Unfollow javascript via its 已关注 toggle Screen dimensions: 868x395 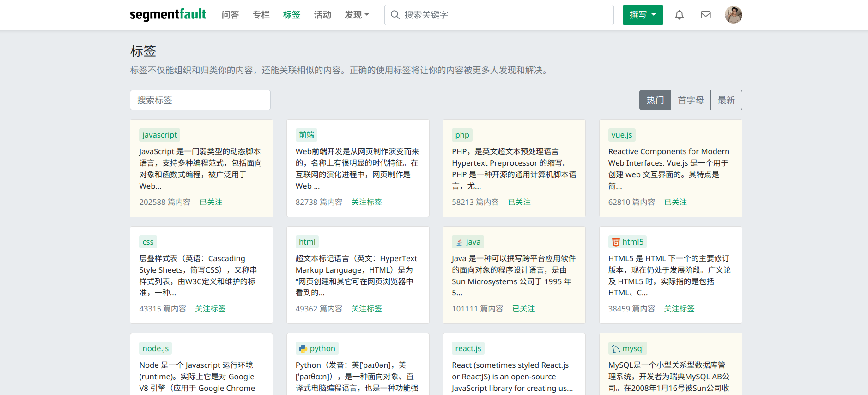coord(211,202)
